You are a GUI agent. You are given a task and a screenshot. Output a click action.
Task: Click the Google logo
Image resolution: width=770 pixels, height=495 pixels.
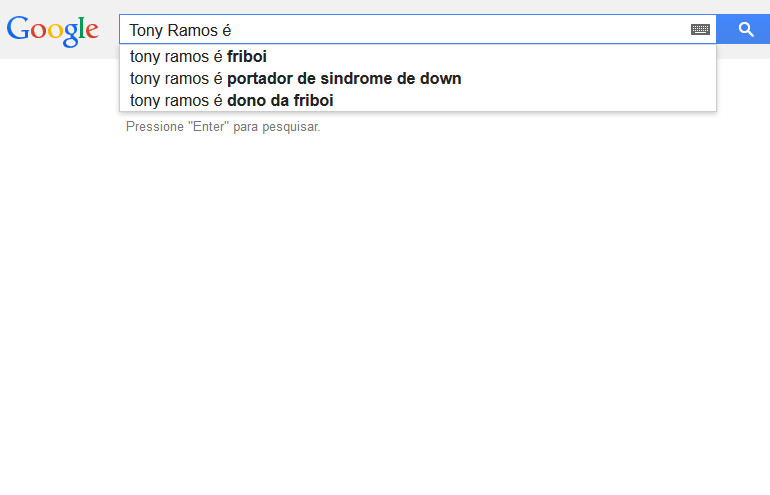[x=53, y=31]
